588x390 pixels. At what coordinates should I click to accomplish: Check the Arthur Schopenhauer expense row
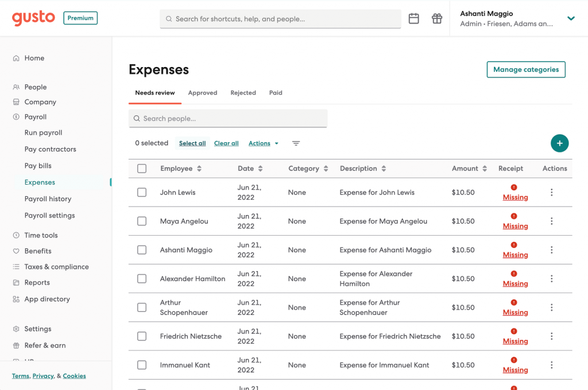142,307
